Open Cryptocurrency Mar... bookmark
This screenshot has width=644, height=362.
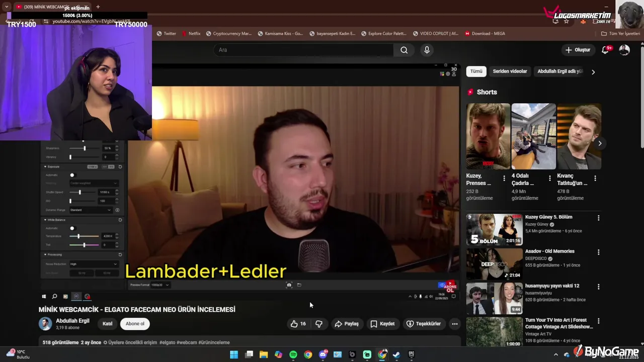click(x=228, y=34)
